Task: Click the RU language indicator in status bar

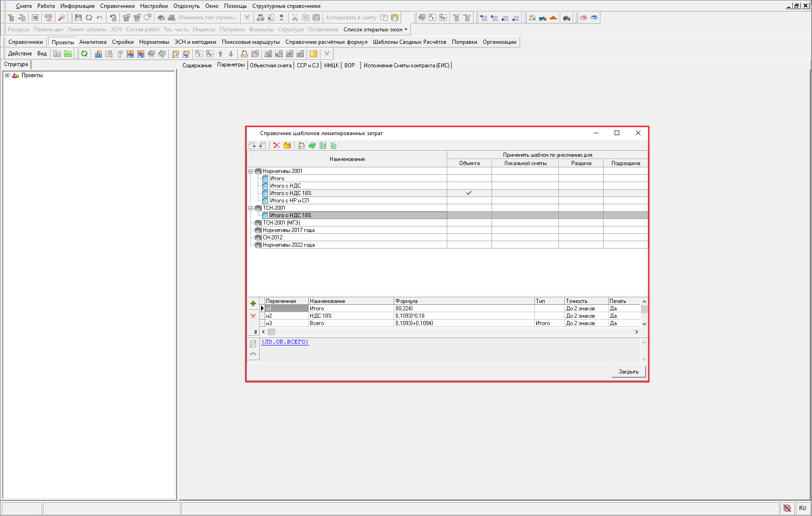Action: 803,508
